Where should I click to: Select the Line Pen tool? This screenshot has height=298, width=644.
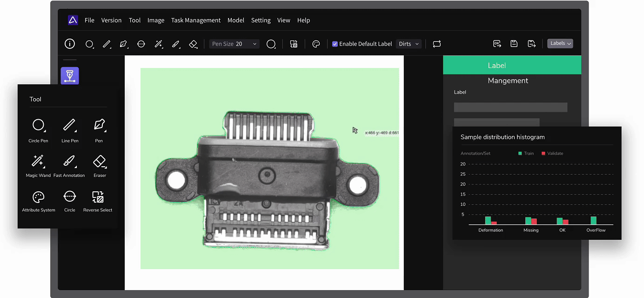click(69, 125)
